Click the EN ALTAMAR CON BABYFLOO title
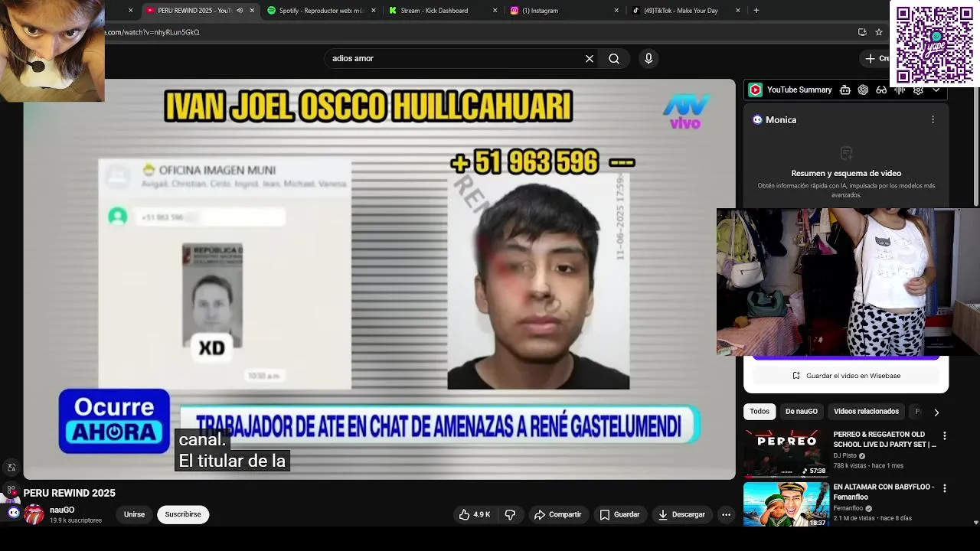Viewport: 980px width, 551px height. pos(884,491)
